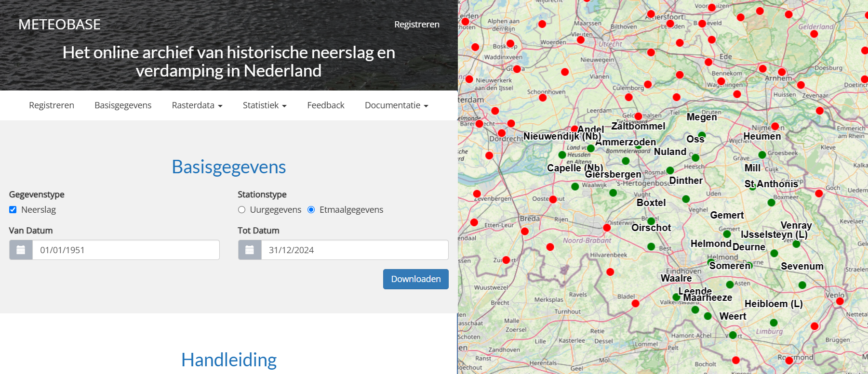Open the Tot Datum calendar icon
The image size is (868, 374).
pos(250,250)
